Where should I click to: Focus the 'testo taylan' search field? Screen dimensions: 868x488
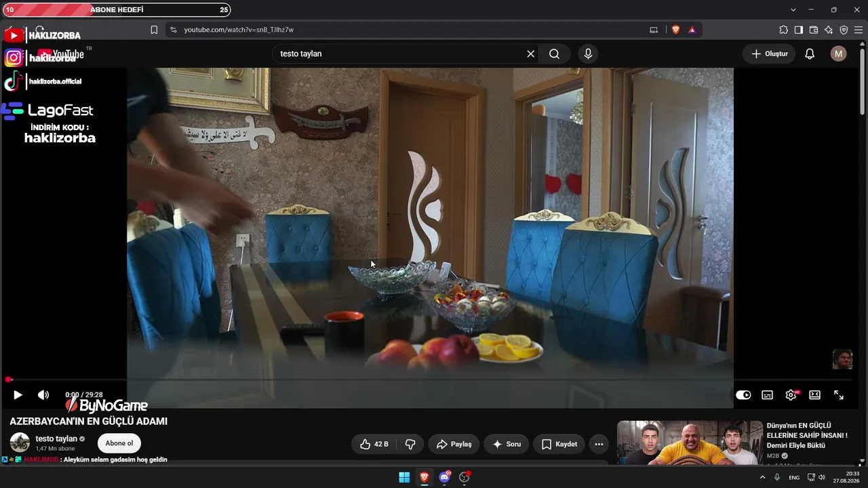(400, 54)
